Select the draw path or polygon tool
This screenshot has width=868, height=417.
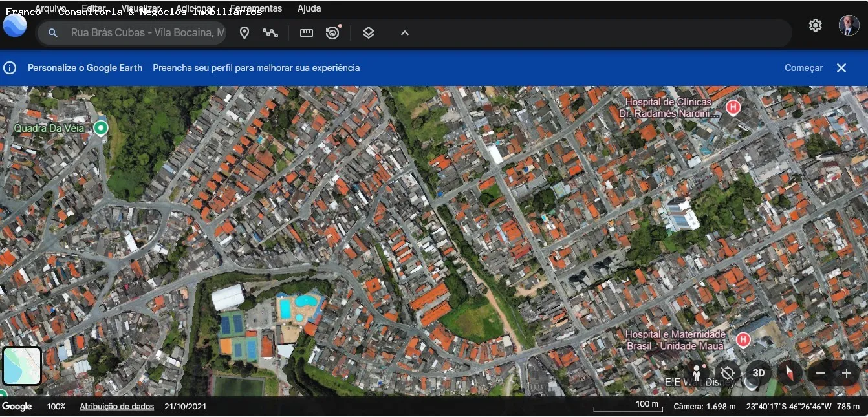tap(270, 33)
